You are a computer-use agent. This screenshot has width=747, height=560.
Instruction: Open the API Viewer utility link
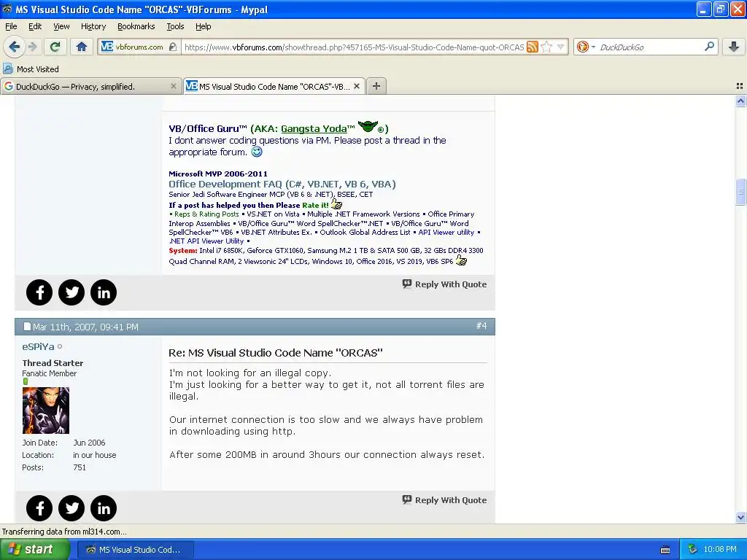(x=446, y=233)
